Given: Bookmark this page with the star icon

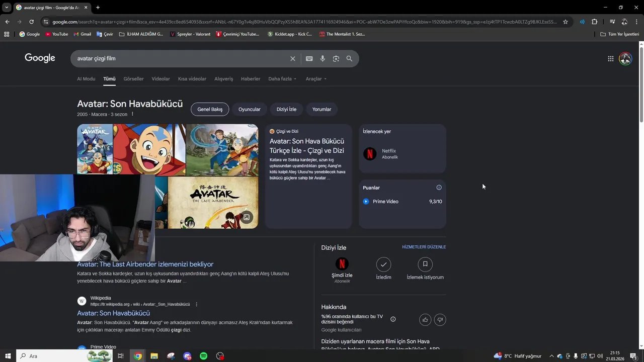Looking at the screenshot, I should coord(566,22).
